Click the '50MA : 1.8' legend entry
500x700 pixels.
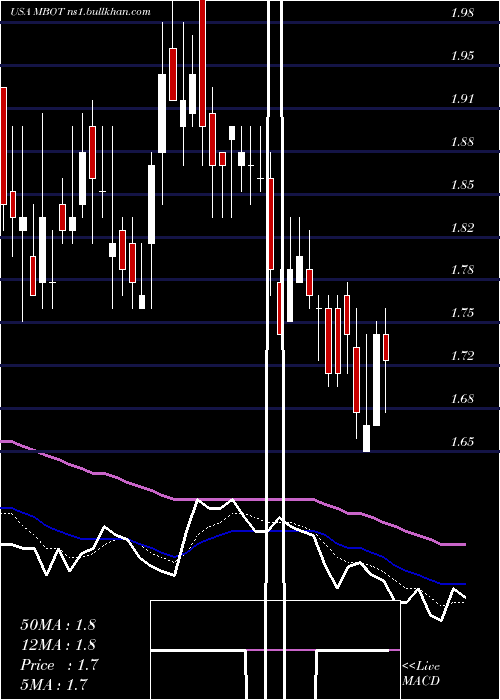coord(58,625)
